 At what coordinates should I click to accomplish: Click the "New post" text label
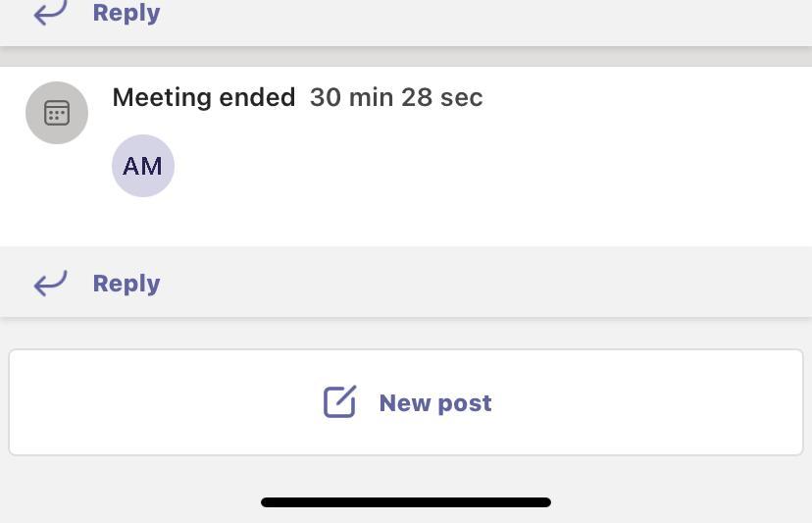(435, 402)
